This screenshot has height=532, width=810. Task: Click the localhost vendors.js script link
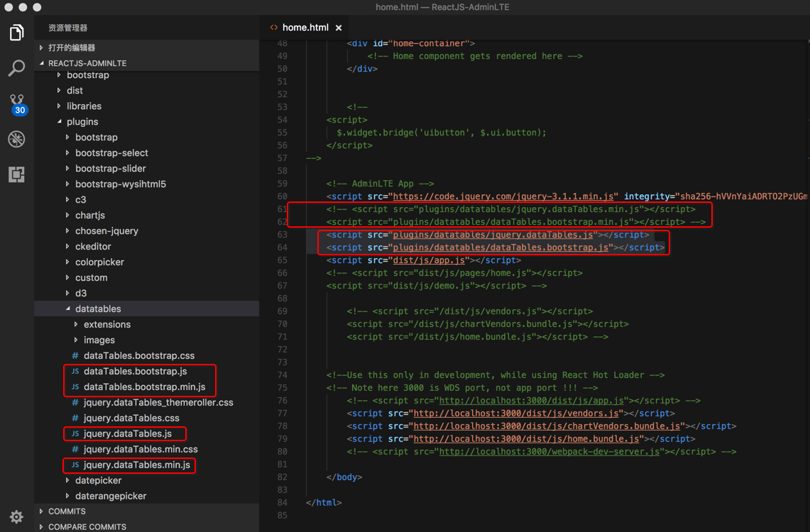coord(515,414)
